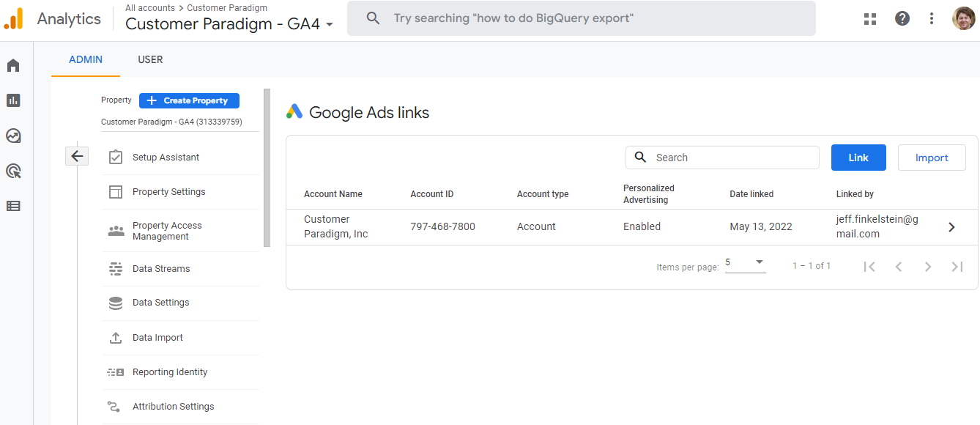Open the items per page dropdown

click(x=745, y=263)
